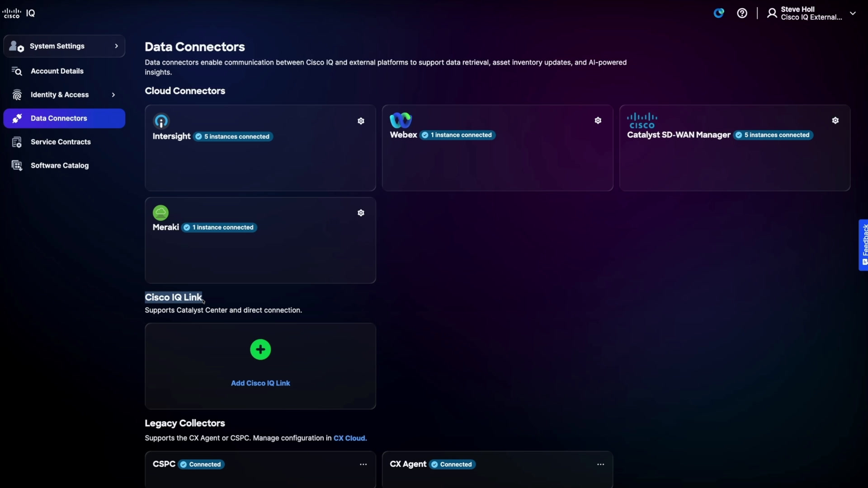Click the green plus add button
This screenshot has width=868, height=488.
point(260,350)
